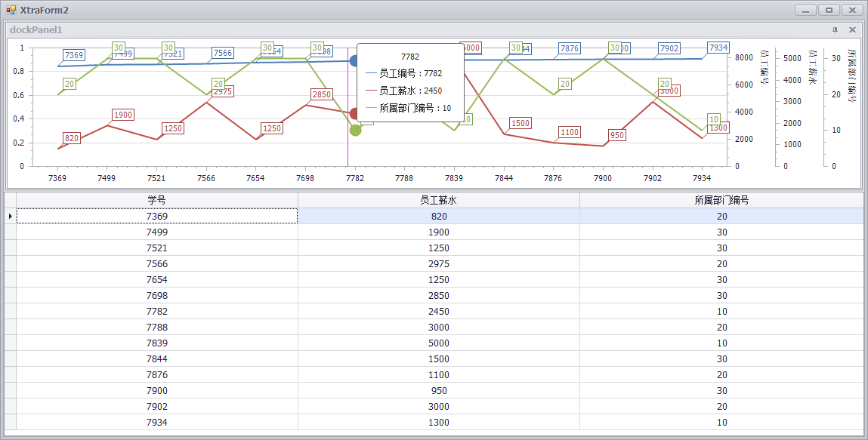Select the 7782 cell in the grid

click(157, 311)
